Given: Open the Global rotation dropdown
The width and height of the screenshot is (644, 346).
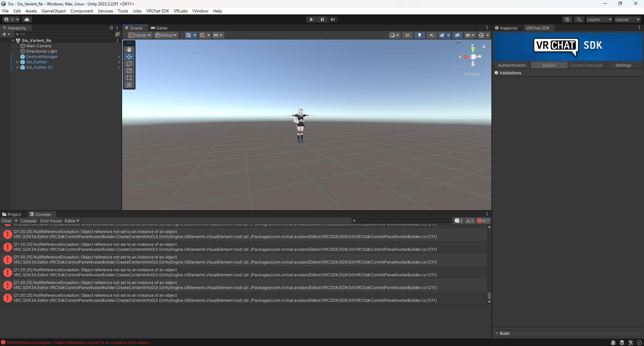Looking at the screenshot, I should pos(166,35).
